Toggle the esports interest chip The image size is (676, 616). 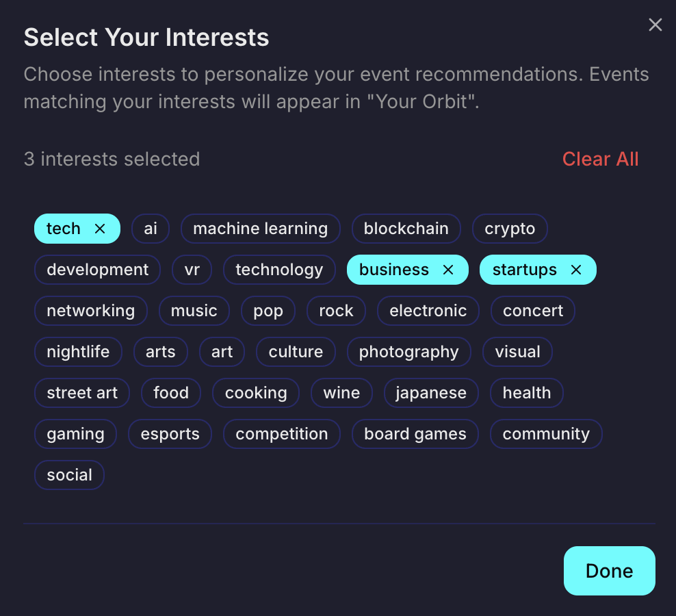pyautogui.click(x=170, y=434)
